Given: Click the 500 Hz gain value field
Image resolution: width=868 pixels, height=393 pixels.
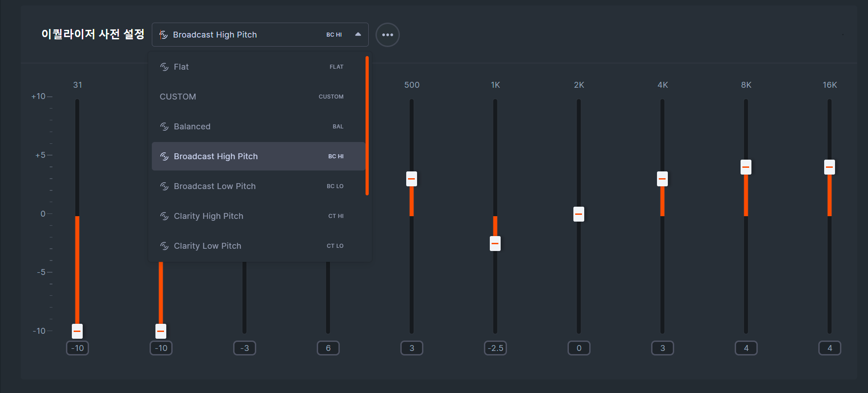Looking at the screenshot, I should click(412, 348).
